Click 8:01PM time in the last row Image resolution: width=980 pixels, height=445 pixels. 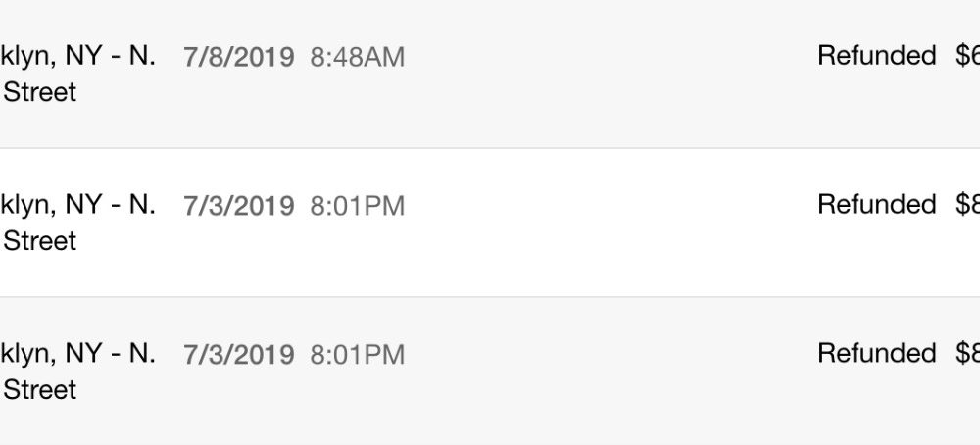[358, 355]
